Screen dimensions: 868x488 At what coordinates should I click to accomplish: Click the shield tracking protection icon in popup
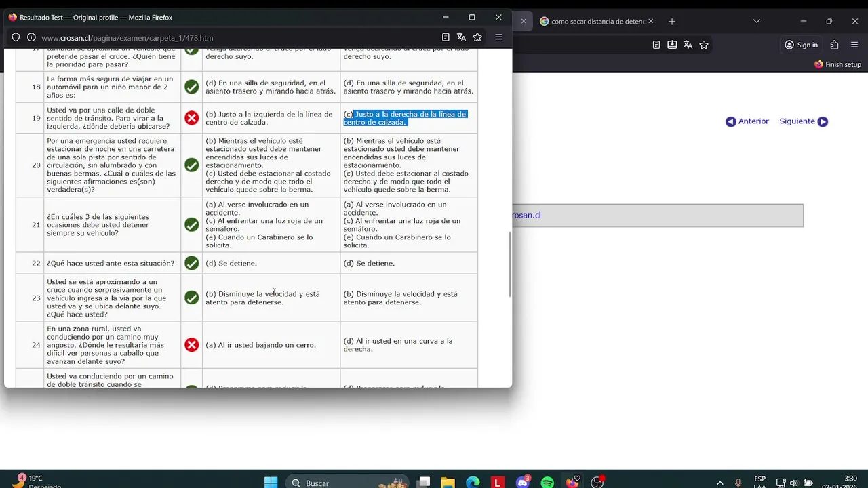coord(16,37)
